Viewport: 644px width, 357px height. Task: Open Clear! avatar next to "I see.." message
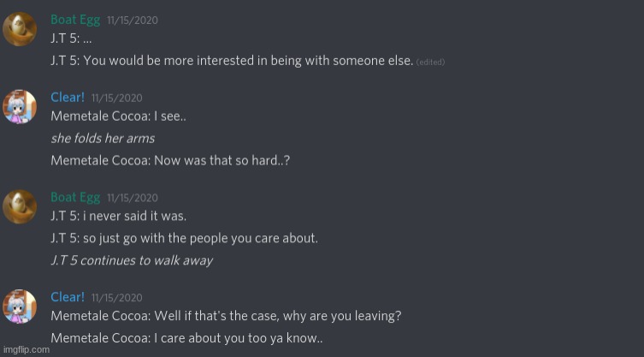20,107
